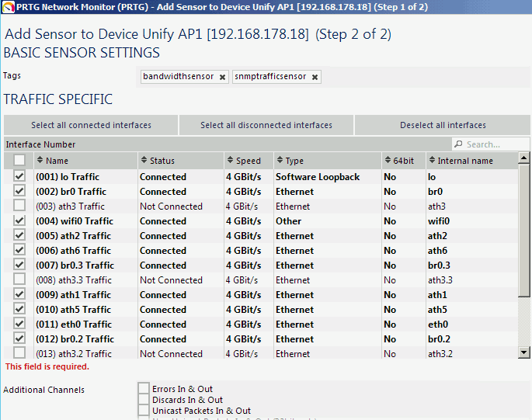
Task: Sort by Internal name column arrows
Action: coord(432,160)
